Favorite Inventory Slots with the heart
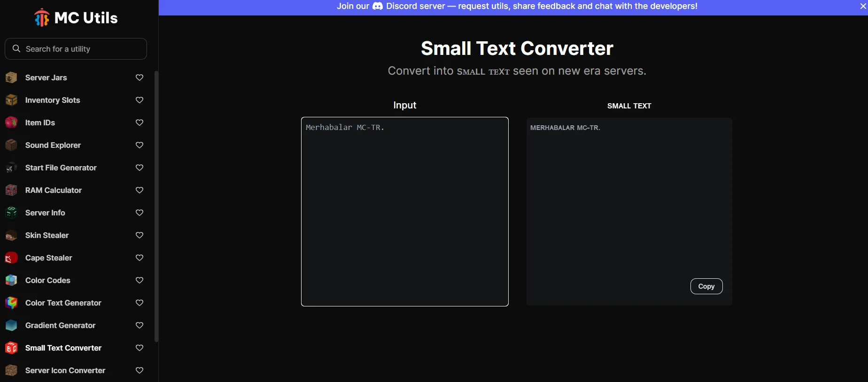This screenshot has width=868, height=382. tap(139, 100)
